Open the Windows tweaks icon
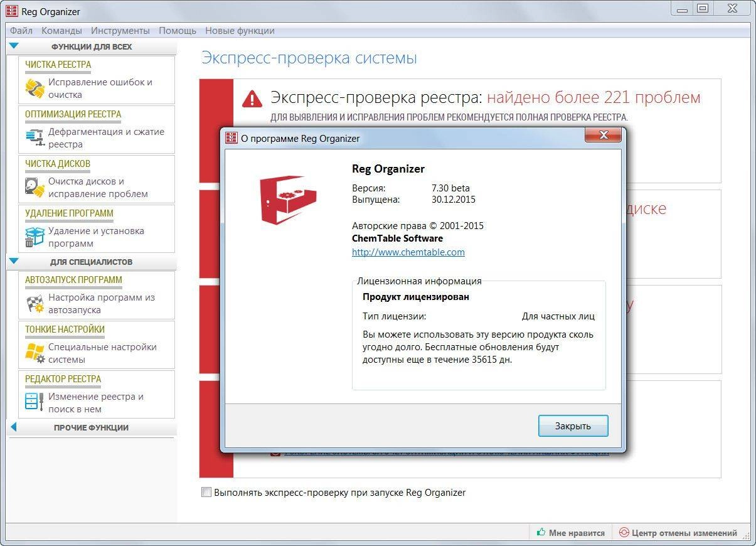 click(x=35, y=353)
